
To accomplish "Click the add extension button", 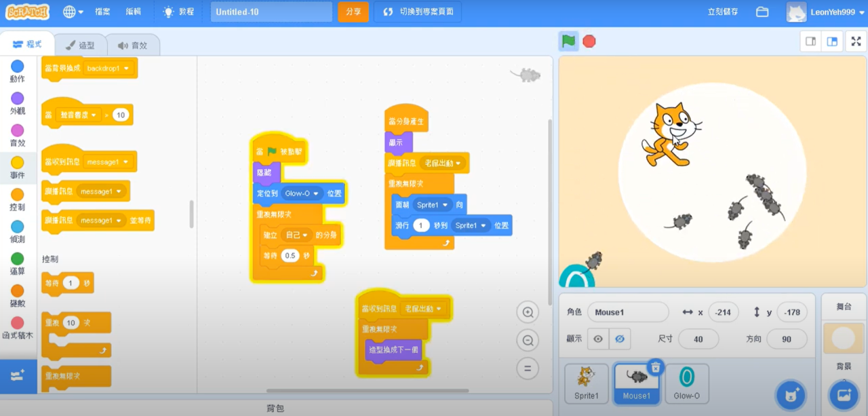I will pyautogui.click(x=18, y=376).
